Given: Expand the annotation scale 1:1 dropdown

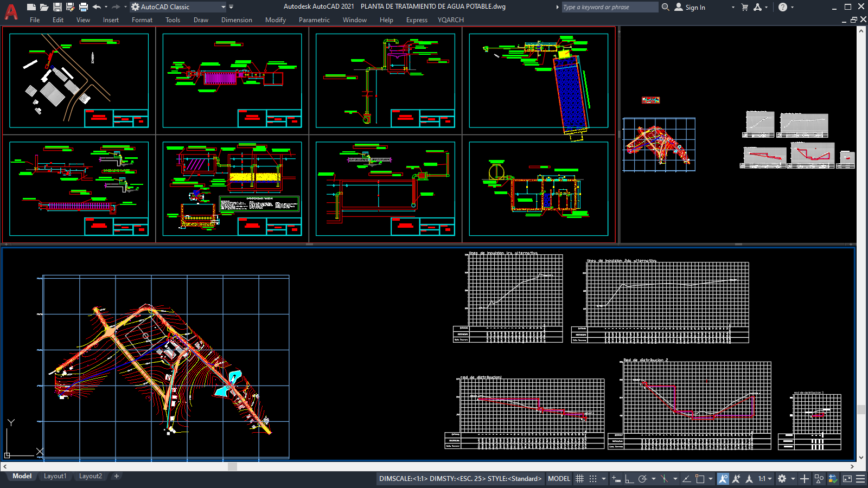Looking at the screenshot, I should pyautogui.click(x=769, y=479).
